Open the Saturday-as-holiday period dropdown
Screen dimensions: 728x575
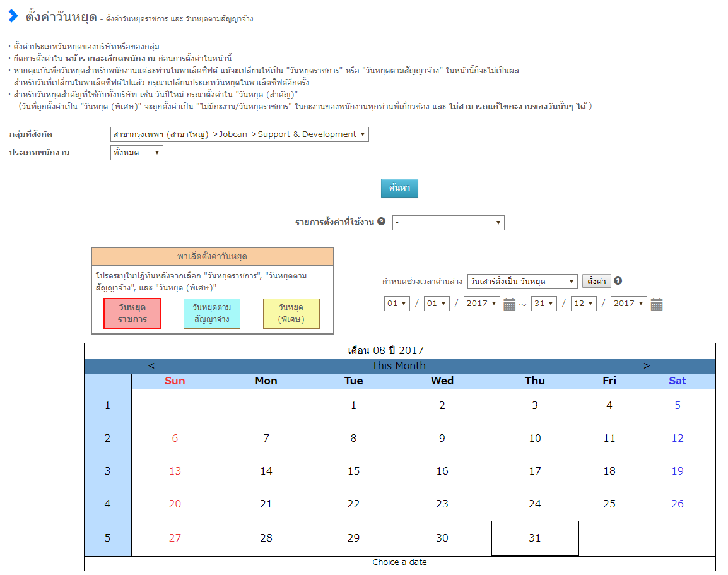pos(522,282)
